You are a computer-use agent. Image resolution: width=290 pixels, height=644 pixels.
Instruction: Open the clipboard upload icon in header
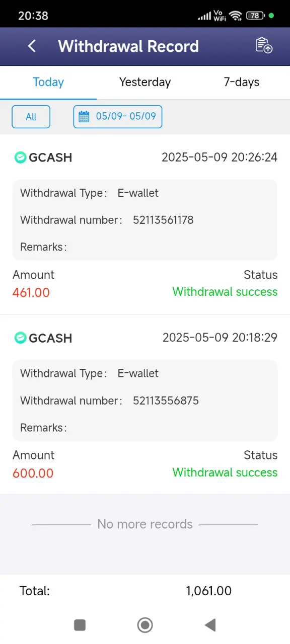264,45
